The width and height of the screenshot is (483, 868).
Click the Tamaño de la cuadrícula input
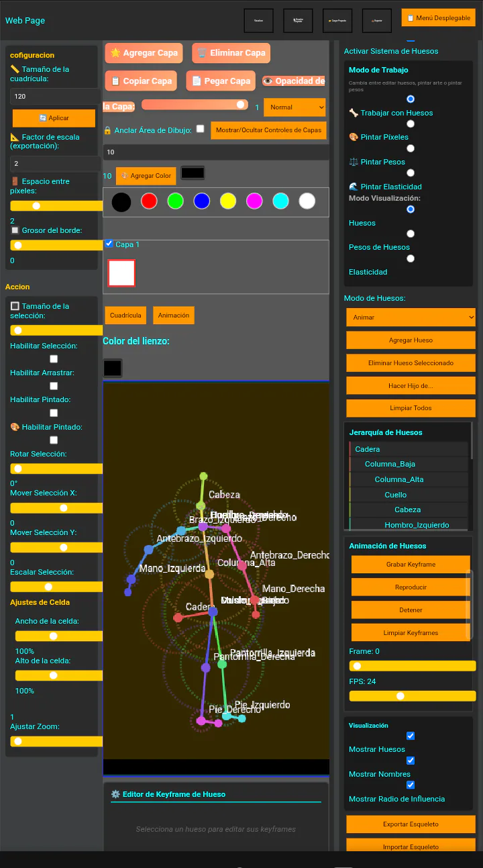55,97
